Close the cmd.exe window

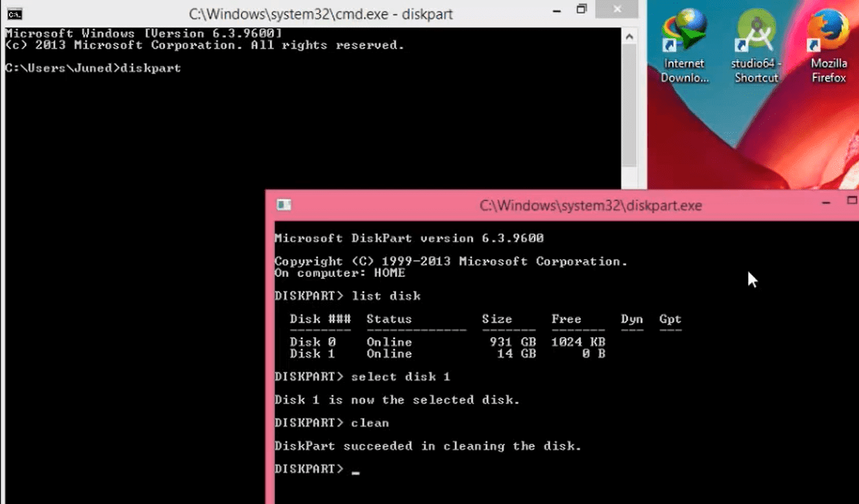click(618, 10)
